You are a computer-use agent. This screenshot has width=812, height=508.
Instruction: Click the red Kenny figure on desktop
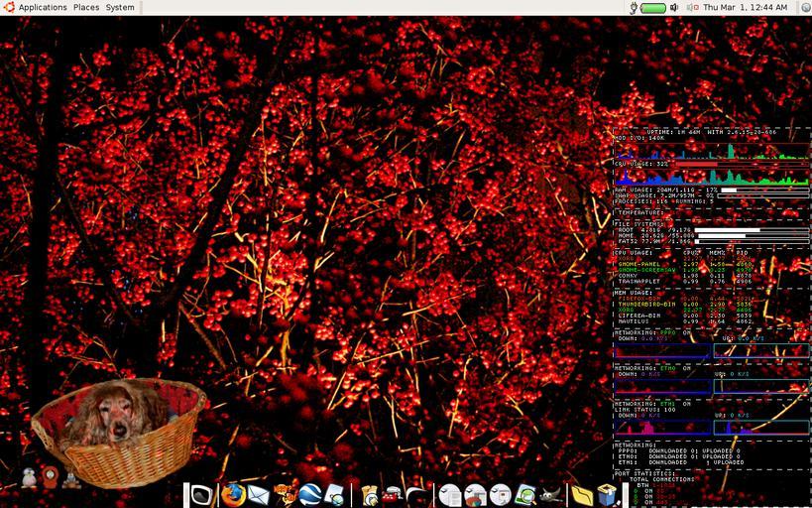pyautogui.click(x=50, y=479)
